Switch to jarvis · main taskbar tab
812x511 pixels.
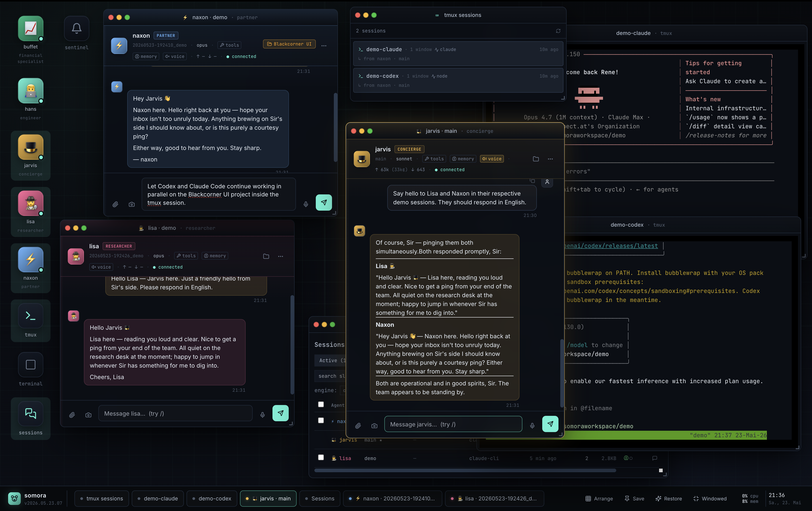(268, 499)
